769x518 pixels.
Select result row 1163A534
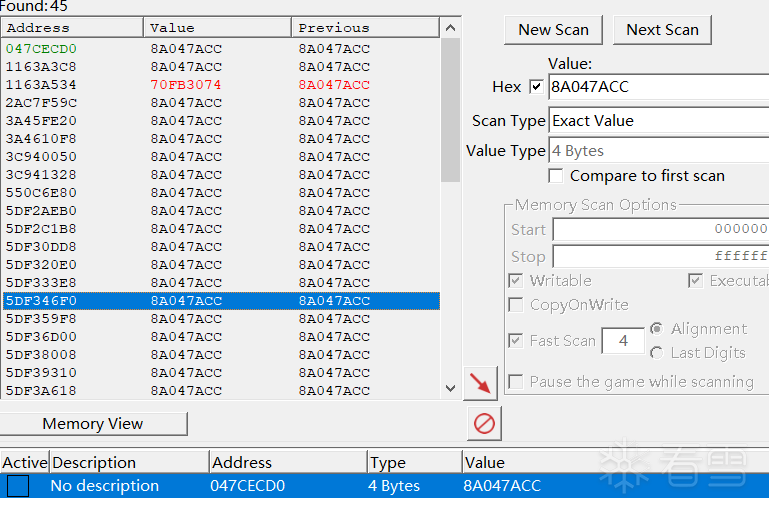pos(221,85)
